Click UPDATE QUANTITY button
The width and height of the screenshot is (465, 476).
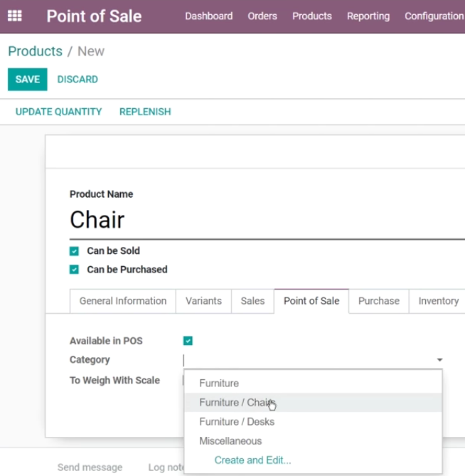click(58, 112)
